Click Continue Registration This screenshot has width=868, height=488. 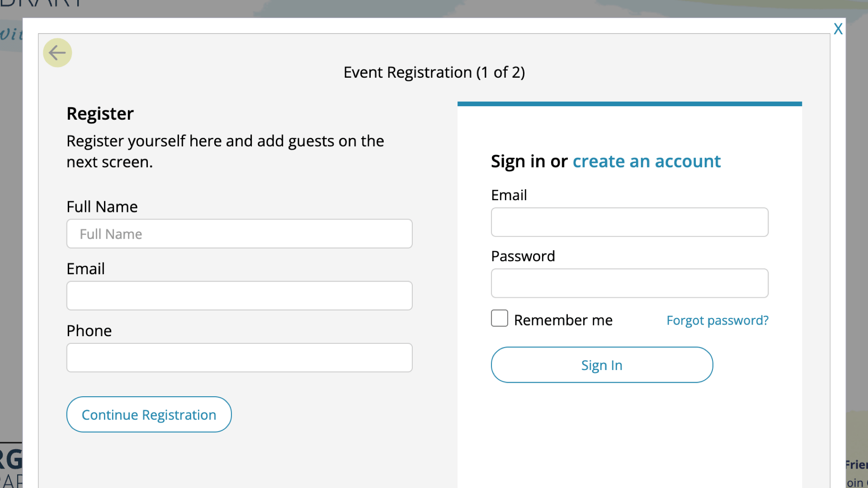149,414
